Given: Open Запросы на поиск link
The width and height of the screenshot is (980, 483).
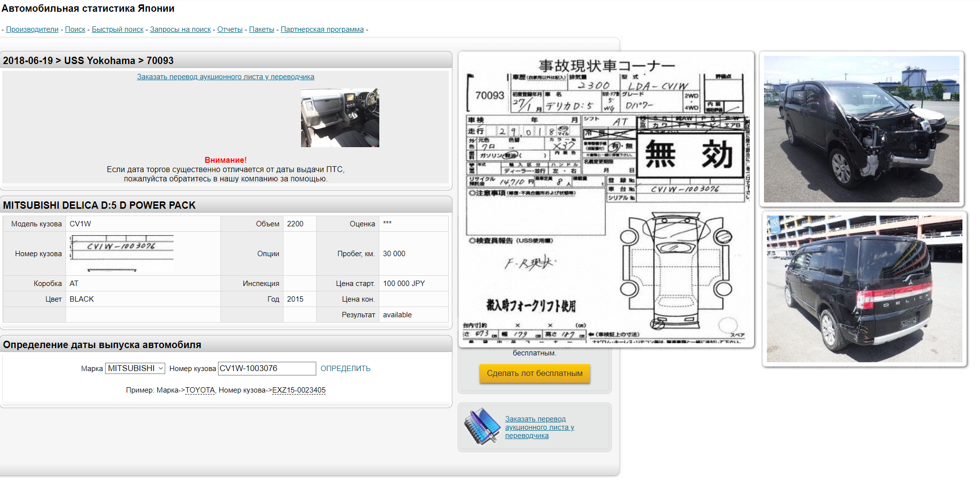Looking at the screenshot, I should click(x=180, y=29).
